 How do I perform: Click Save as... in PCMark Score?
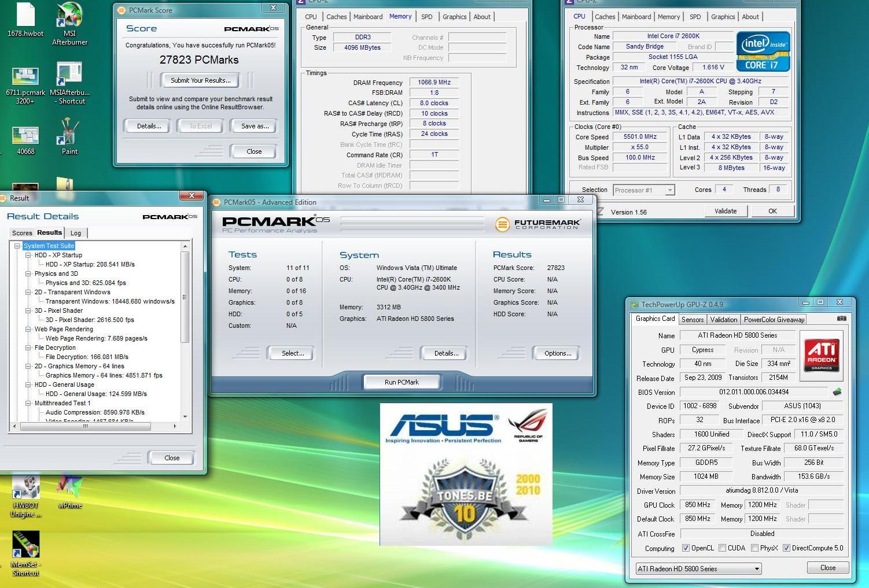pyautogui.click(x=255, y=126)
